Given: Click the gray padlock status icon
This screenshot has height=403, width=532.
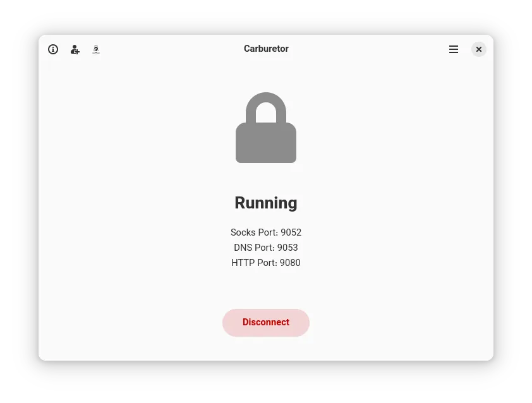Looking at the screenshot, I should point(266,128).
